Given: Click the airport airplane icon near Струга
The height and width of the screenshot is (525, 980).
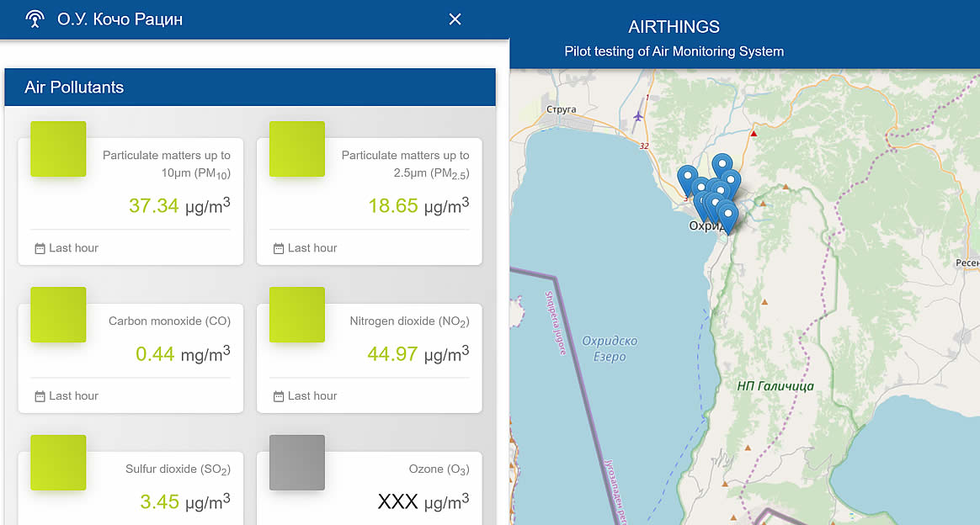Looking at the screenshot, I should 638,116.
